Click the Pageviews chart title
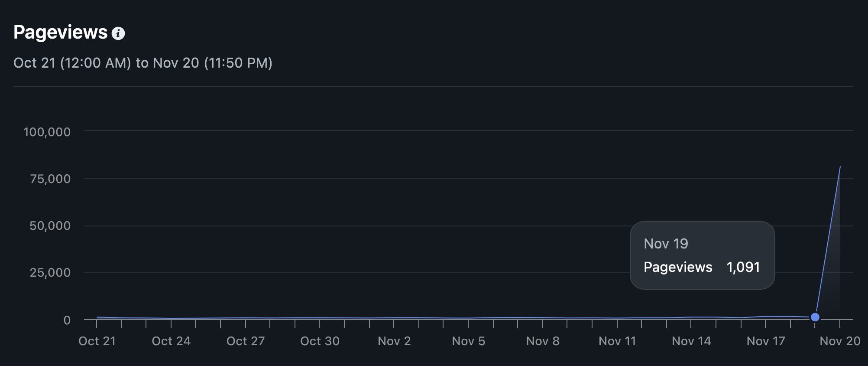 point(60,32)
